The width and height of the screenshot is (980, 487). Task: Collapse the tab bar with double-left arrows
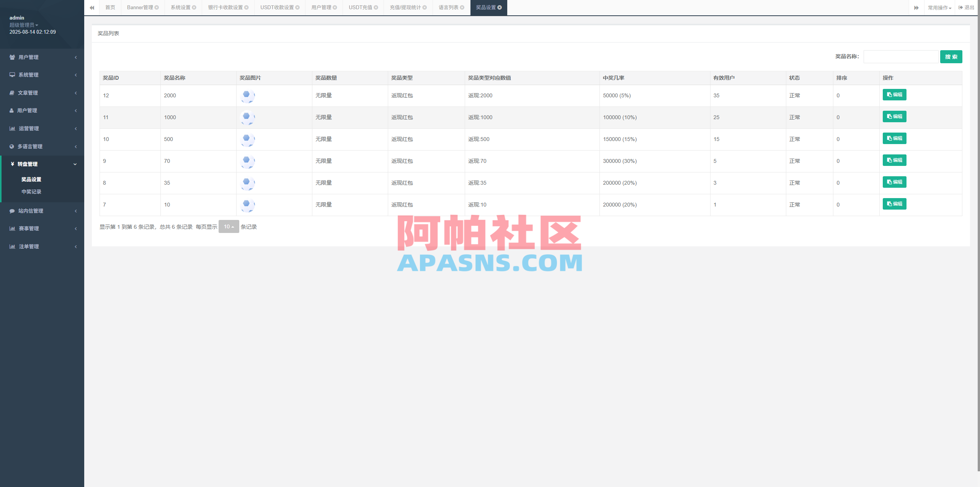point(92,8)
